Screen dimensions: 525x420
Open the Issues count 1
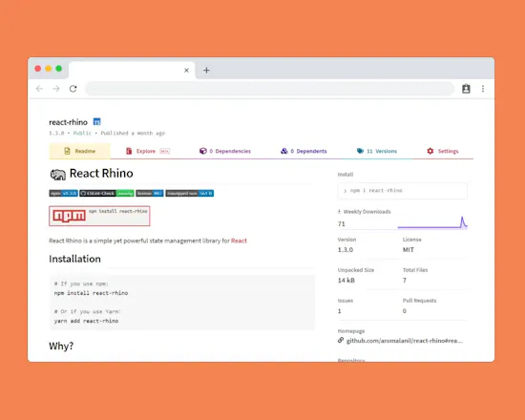click(x=339, y=311)
